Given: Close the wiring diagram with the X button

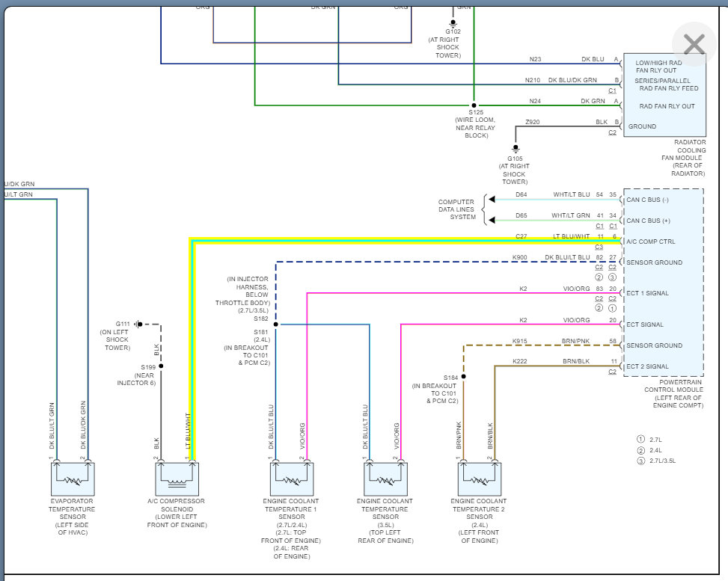Looking at the screenshot, I should click(694, 44).
